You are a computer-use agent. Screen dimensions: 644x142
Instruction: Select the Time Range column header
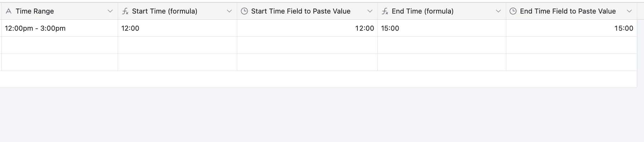(59, 11)
